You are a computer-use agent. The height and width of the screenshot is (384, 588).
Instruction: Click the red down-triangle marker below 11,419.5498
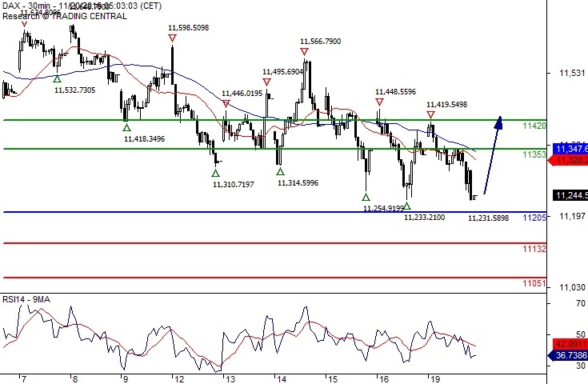tap(430, 115)
